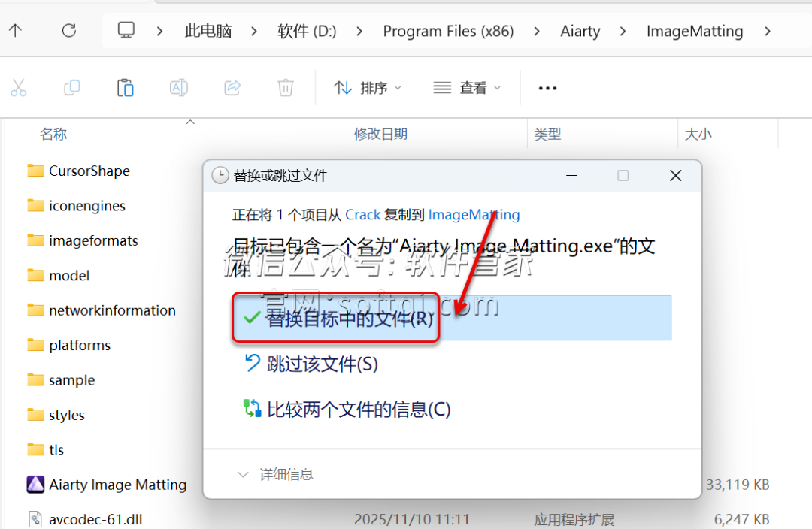This screenshot has width=812, height=529.
Task: Click the delete trash can icon
Action: pos(286,88)
